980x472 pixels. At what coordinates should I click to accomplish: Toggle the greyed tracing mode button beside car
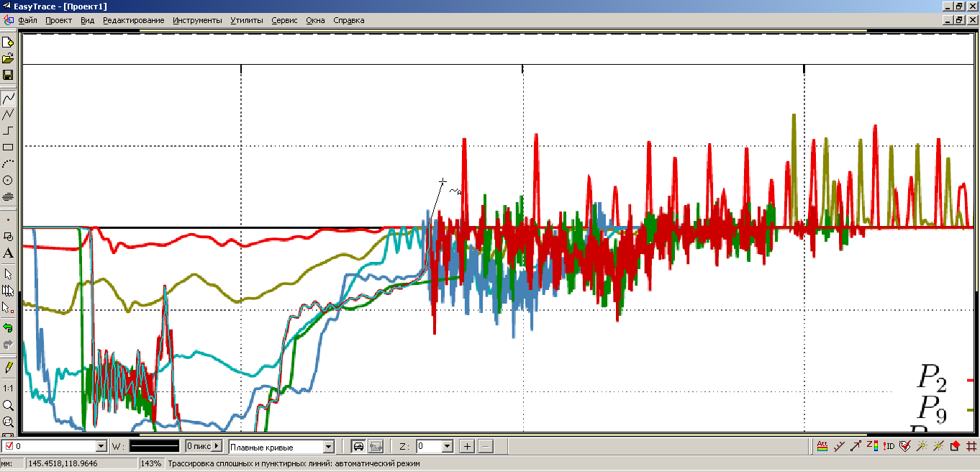tap(375, 446)
